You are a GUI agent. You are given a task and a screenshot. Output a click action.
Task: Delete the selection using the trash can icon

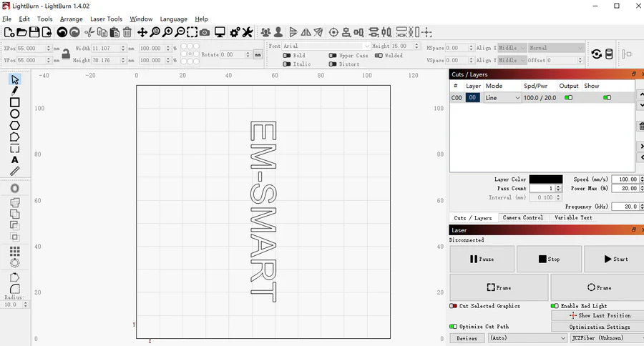[x=127, y=32]
